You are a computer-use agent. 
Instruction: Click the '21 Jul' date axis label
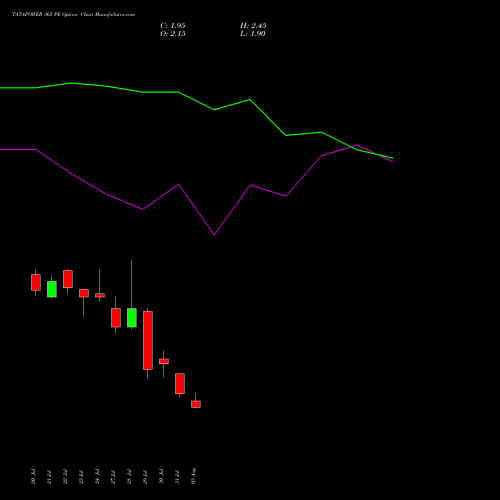click(x=49, y=477)
